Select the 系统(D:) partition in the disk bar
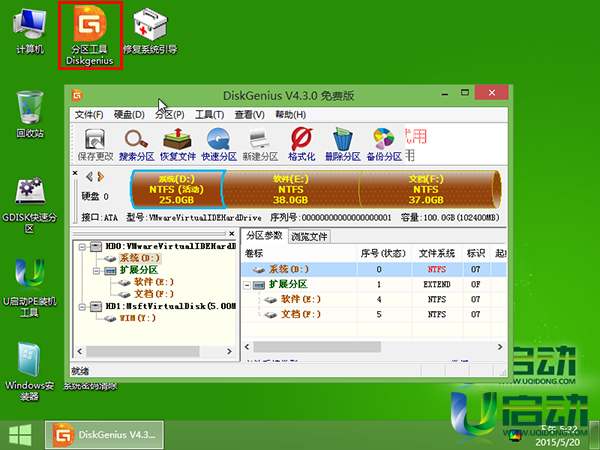The image size is (600, 450). [x=177, y=189]
